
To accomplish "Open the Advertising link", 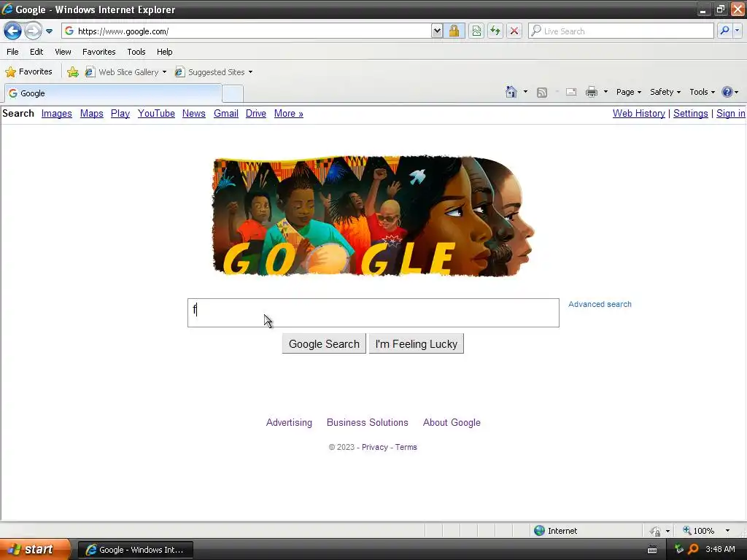I will [289, 422].
